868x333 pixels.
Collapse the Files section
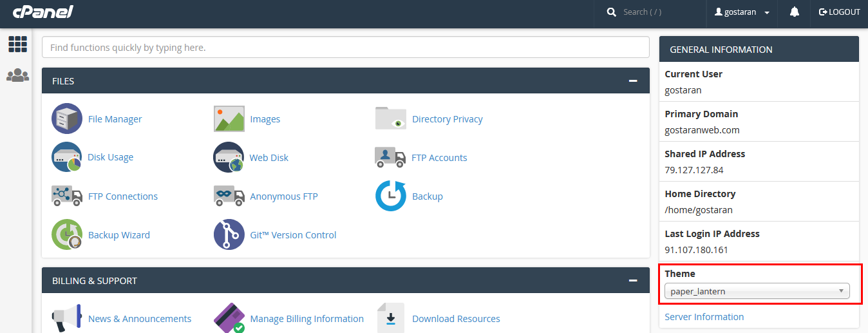pos(633,81)
